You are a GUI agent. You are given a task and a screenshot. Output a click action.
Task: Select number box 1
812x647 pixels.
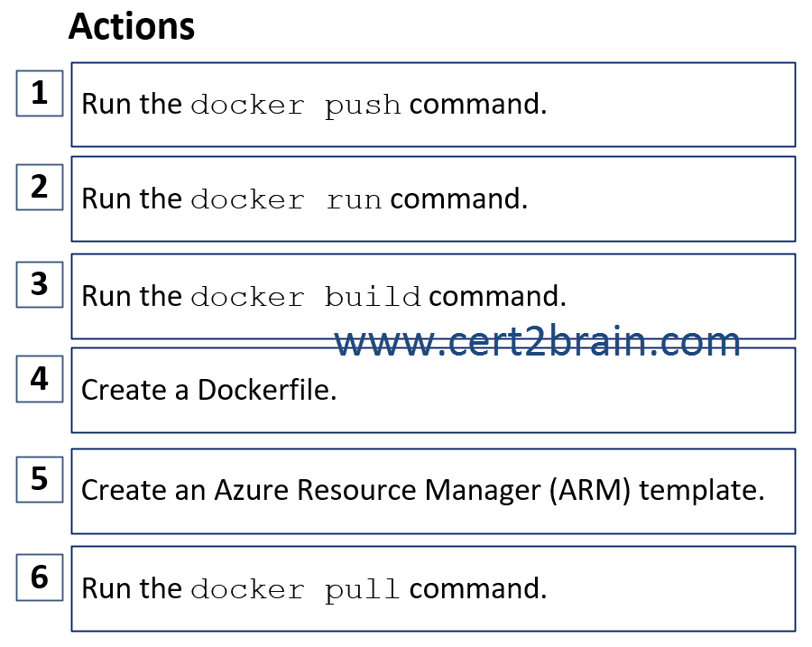click(40, 93)
